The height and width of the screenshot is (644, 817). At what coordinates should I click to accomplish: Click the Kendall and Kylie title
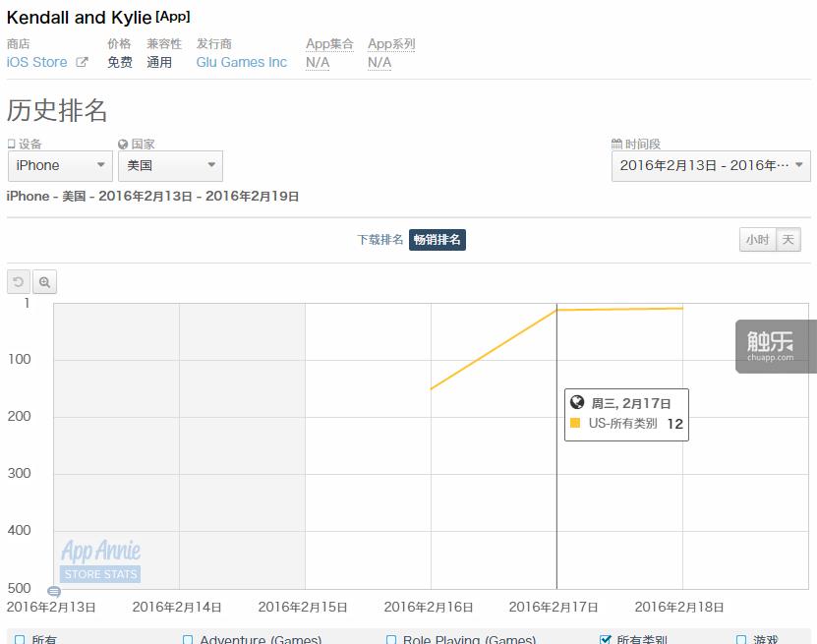[79, 18]
